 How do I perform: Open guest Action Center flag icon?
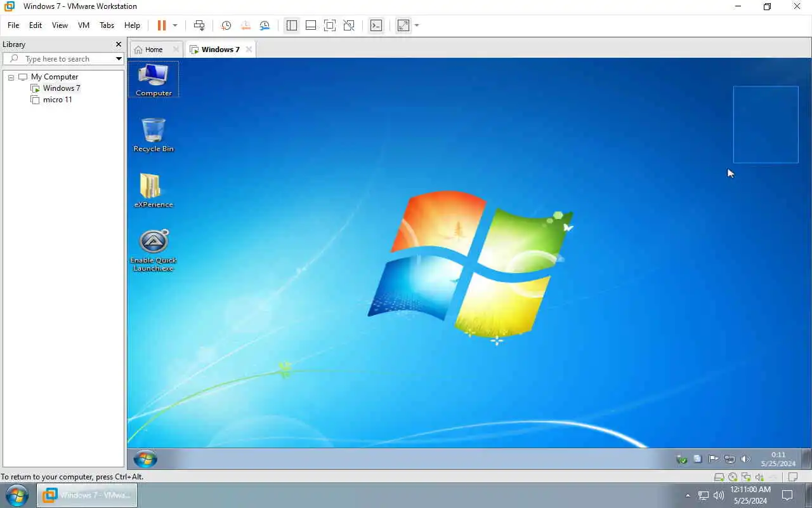(x=713, y=459)
